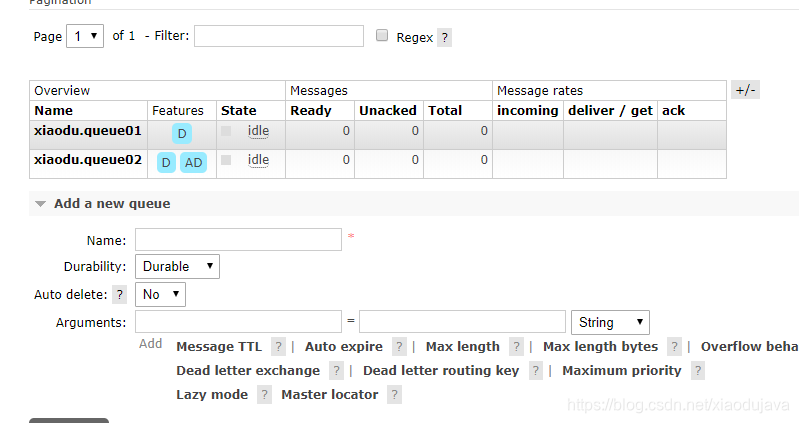Add Message TTL argument
799x423 pixels.
[x=219, y=347]
